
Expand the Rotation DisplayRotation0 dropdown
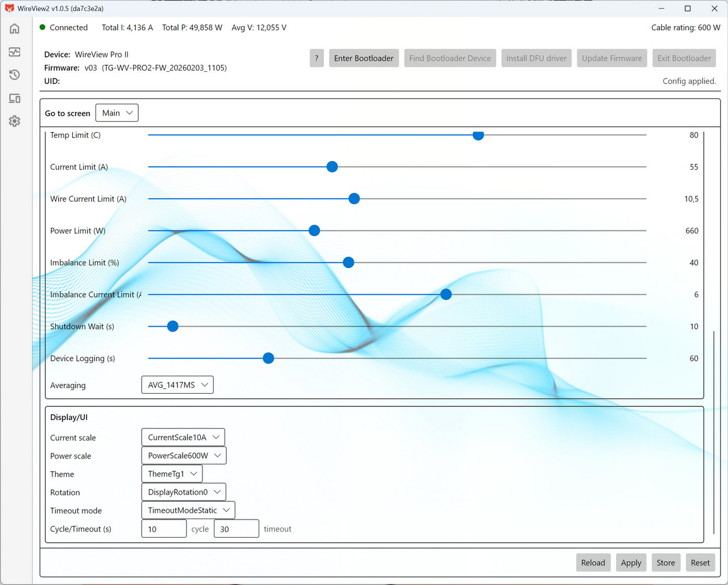pos(184,492)
